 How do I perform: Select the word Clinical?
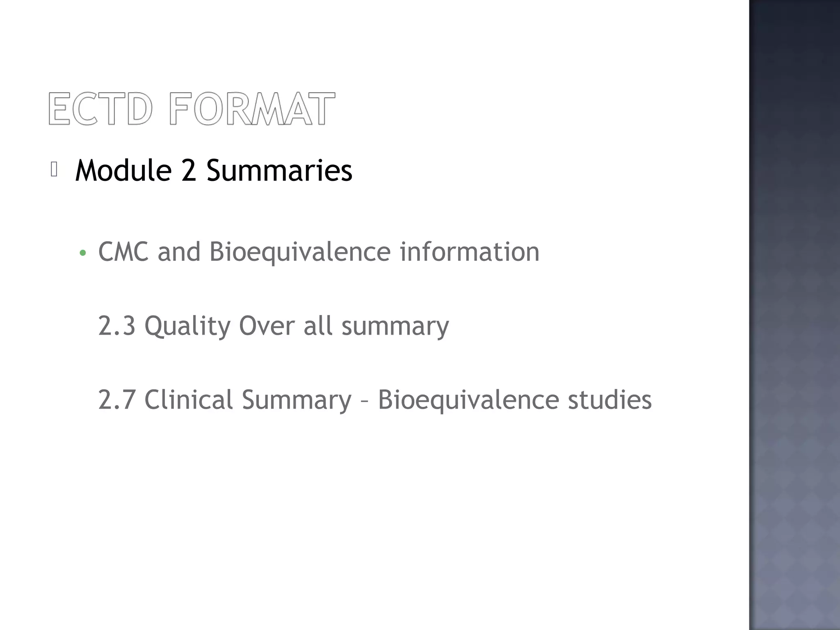[189, 399]
